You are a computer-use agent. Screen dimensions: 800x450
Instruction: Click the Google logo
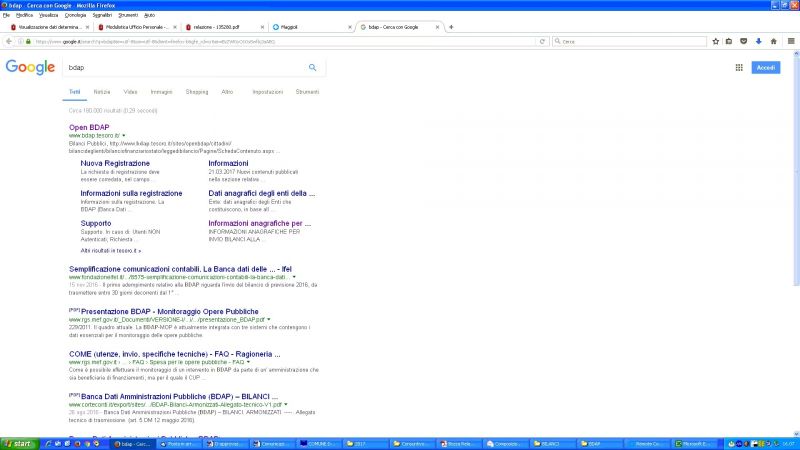click(x=30, y=67)
